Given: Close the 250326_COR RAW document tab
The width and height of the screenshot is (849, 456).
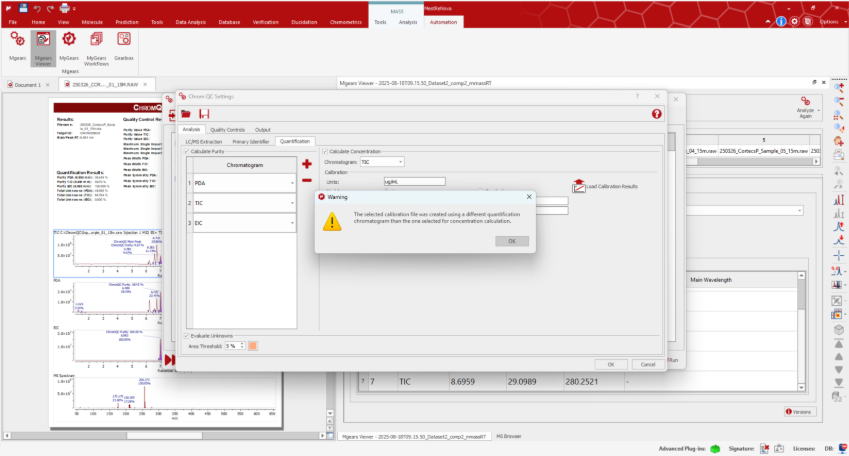Looking at the screenshot, I should 145,84.
